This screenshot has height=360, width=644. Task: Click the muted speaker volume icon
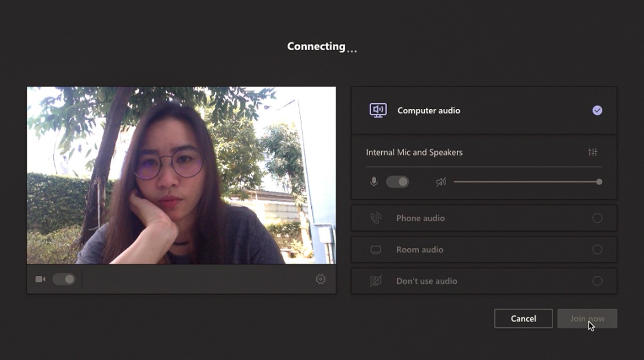pos(441,182)
